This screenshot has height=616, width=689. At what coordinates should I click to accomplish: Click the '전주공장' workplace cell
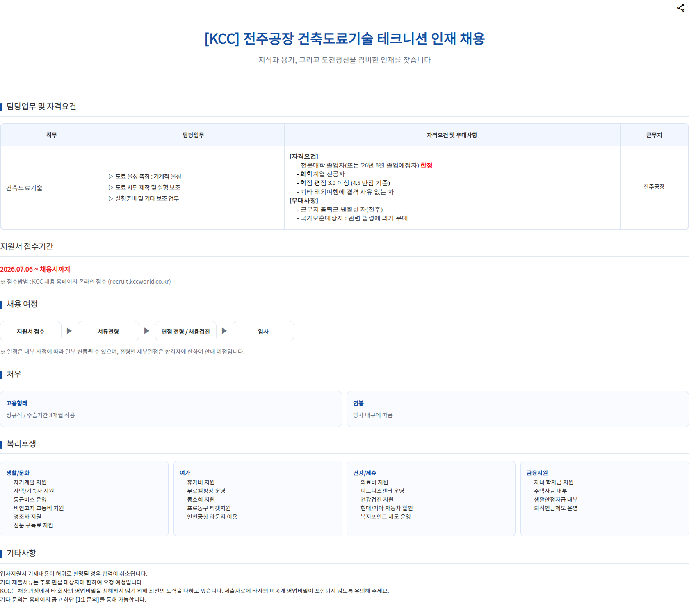654,187
